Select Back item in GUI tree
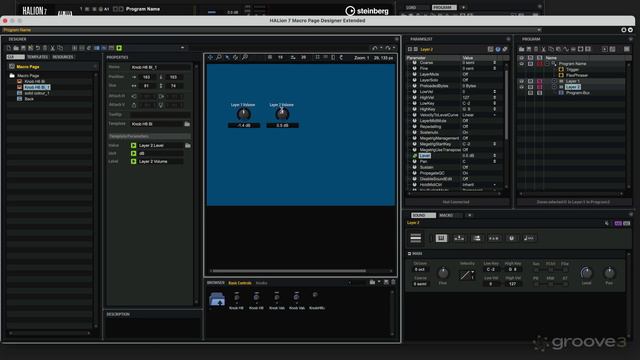640x360 pixels. [29, 99]
